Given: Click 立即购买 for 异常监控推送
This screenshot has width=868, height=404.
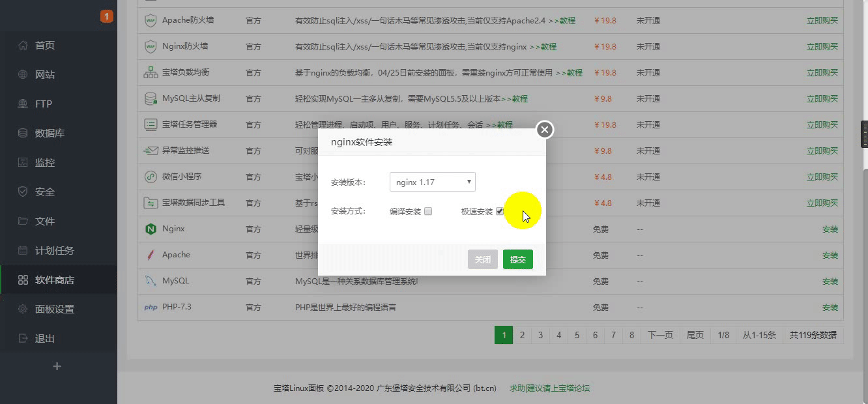Looking at the screenshot, I should (822, 151).
